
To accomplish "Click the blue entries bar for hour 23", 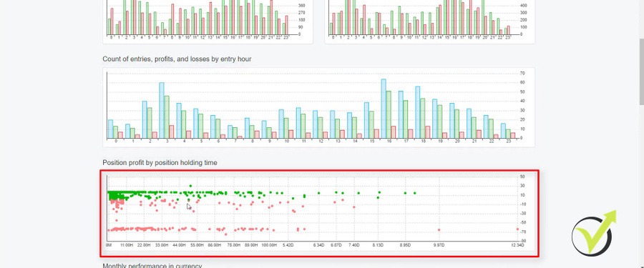I will click(503, 131).
